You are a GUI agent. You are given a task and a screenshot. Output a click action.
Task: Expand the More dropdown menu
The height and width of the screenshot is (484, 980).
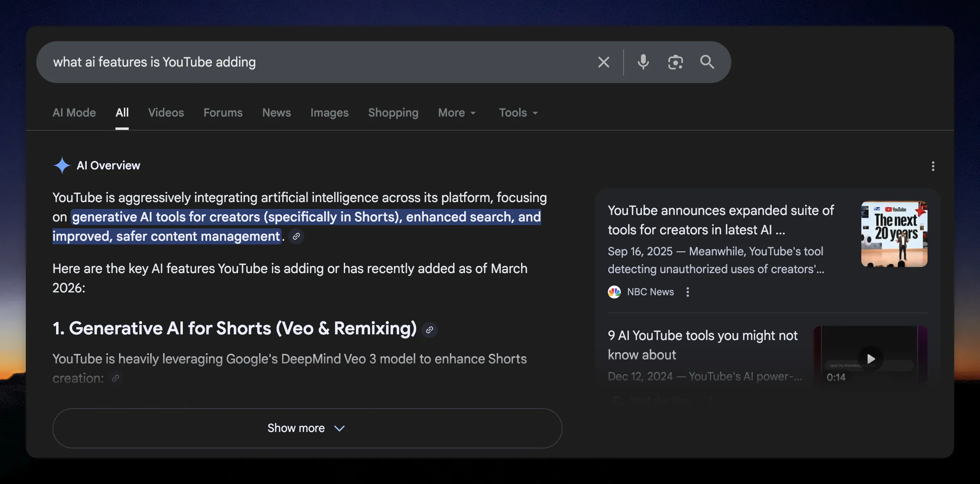click(x=457, y=113)
